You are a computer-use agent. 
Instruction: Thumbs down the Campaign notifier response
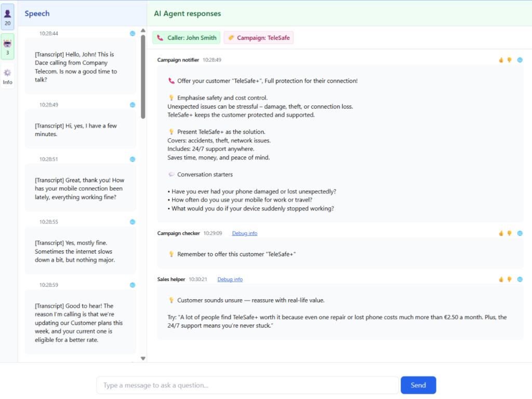click(510, 60)
